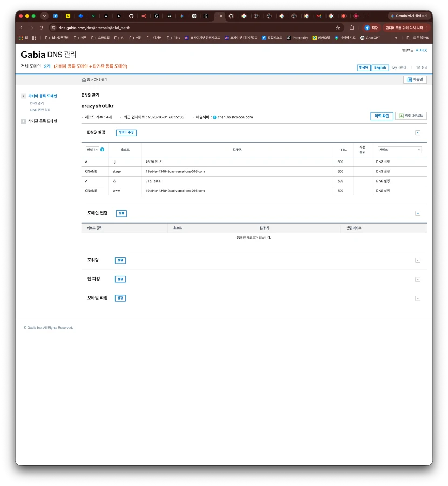Collapse the 도메인 연결 section
This screenshot has height=486, width=448.
(418, 213)
